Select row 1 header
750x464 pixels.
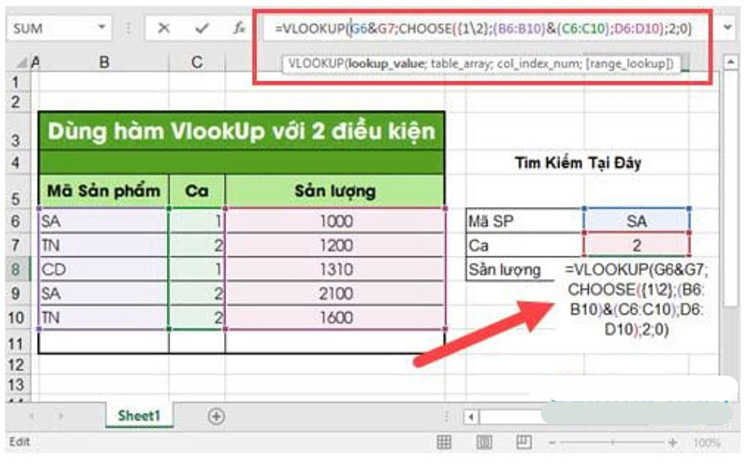[16, 82]
